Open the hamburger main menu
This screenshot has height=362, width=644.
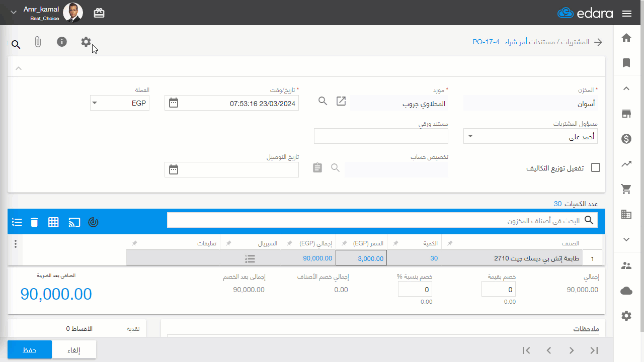[627, 14]
